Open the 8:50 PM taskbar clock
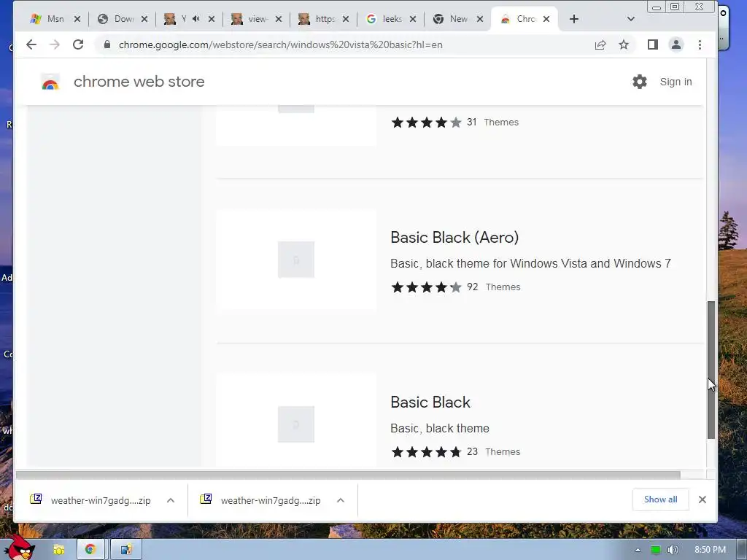Image resolution: width=747 pixels, height=560 pixels. tap(710, 550)
